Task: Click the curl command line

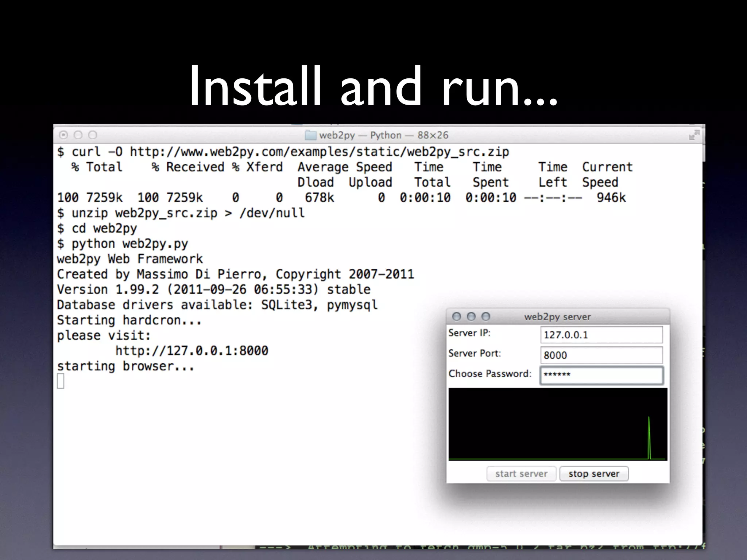Action: [283, 152]
